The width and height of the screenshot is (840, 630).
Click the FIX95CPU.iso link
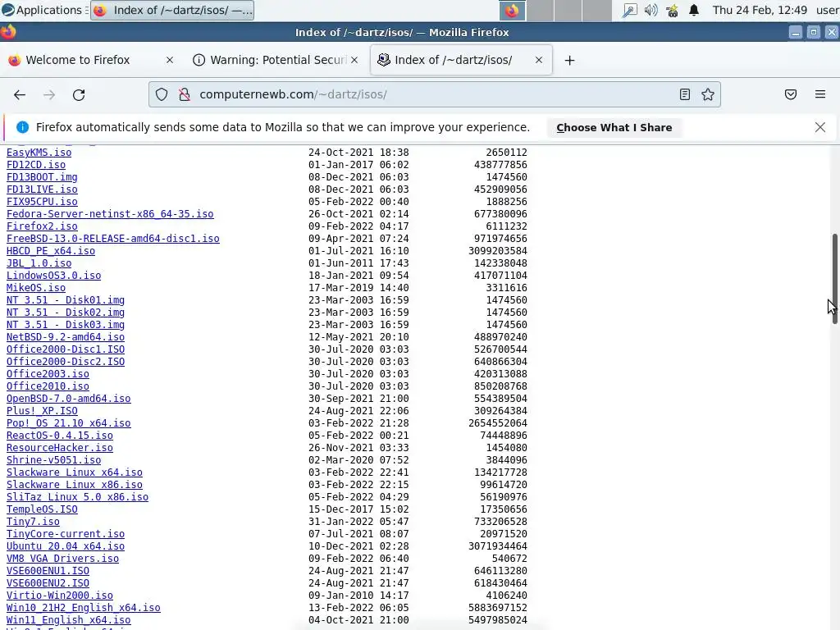[42, 202]
